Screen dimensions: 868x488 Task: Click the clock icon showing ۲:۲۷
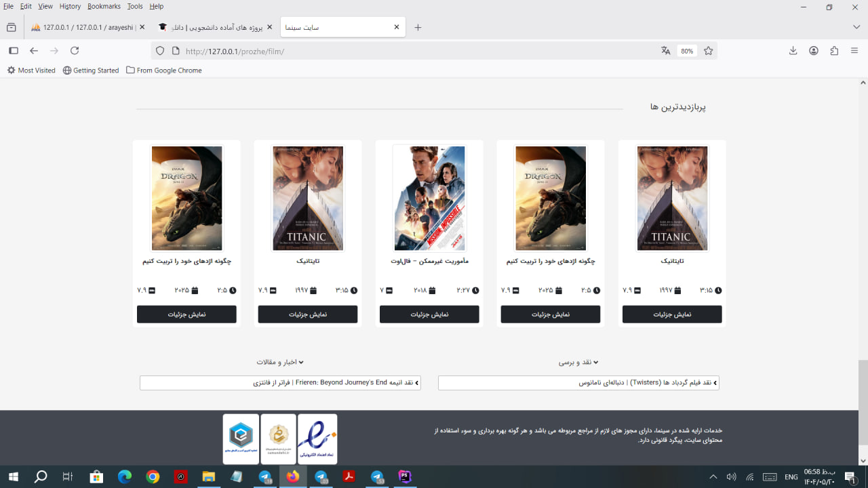[475, 290]
